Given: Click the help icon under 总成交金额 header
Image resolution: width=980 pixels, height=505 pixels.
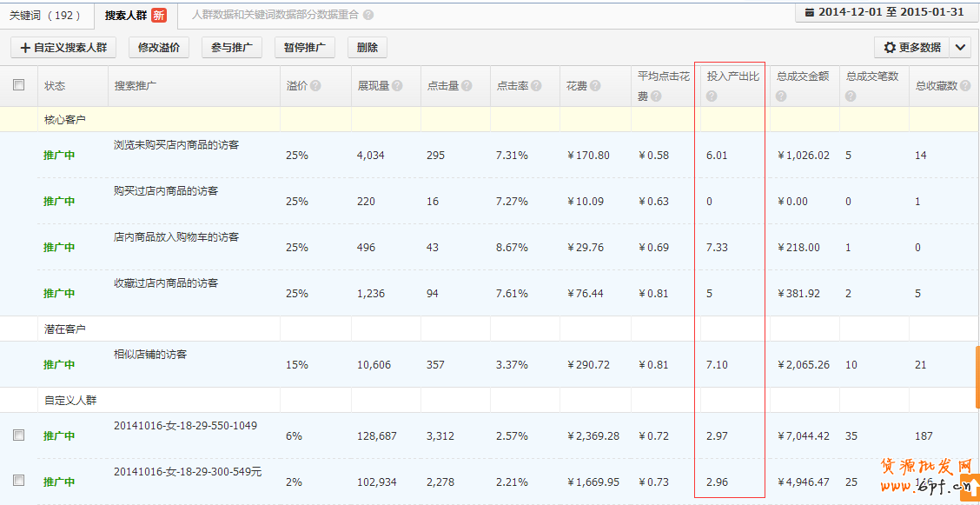Looking at the screenshot, I should (x=781, y=96).
